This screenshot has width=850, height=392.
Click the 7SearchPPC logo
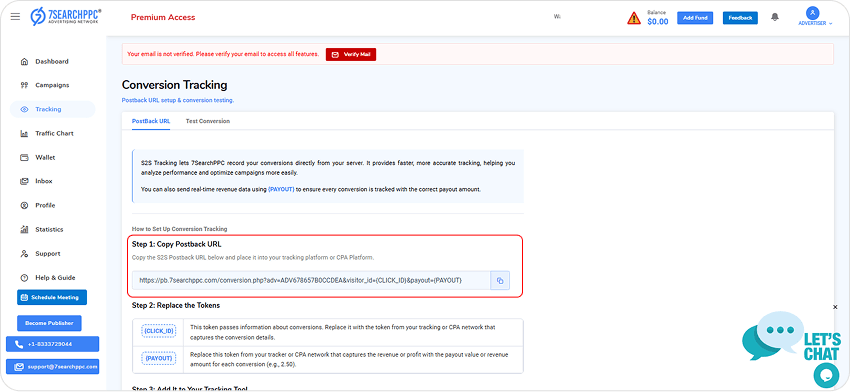(66, 17)
